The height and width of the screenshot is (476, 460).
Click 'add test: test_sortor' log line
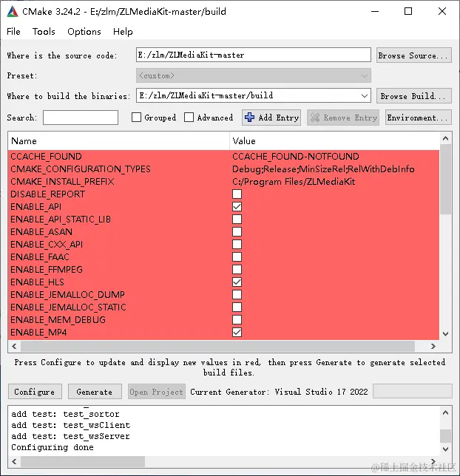[65, 414]
